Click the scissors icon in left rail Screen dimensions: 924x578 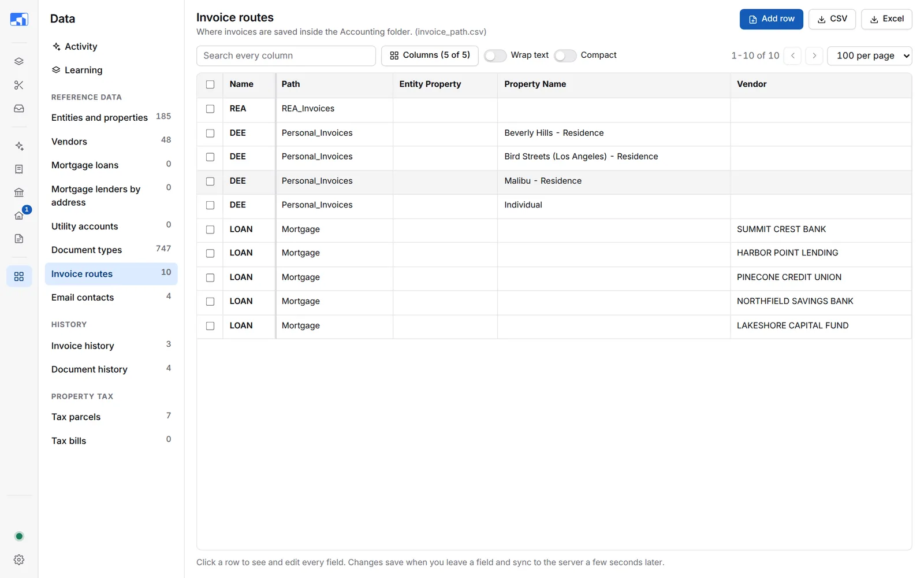click(19, 85)
